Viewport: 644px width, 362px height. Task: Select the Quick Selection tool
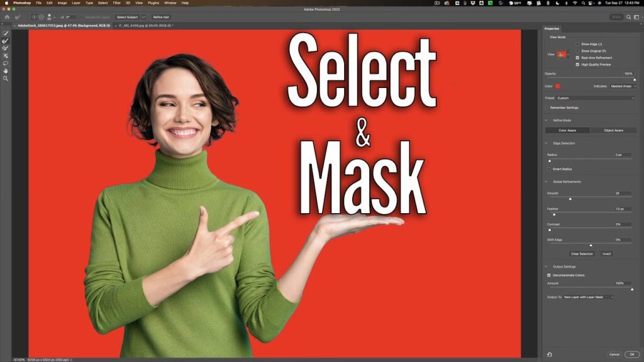pyautogui.click(x=6, y=33)
